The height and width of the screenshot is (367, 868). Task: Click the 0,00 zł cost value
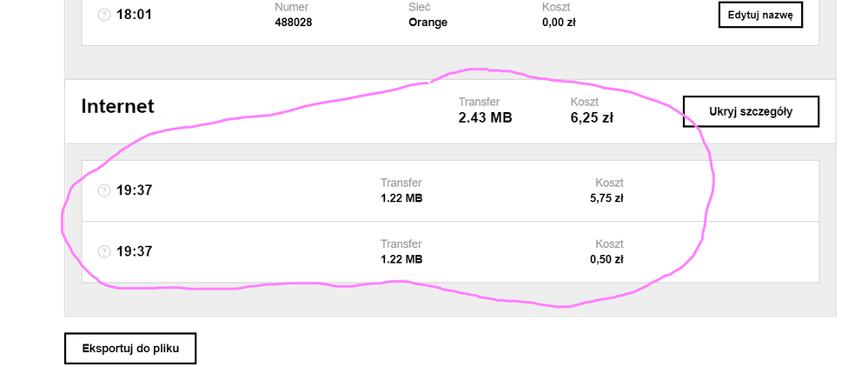click(x=559, y=22)
